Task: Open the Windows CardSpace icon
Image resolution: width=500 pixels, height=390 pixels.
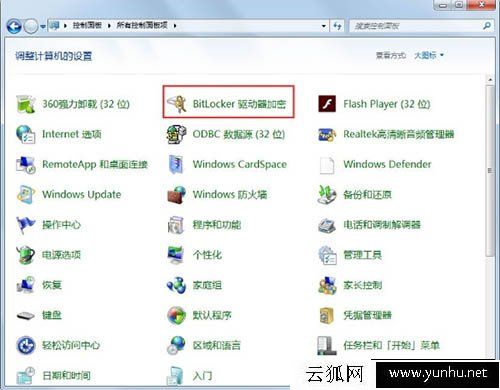Action: [177, 164]
